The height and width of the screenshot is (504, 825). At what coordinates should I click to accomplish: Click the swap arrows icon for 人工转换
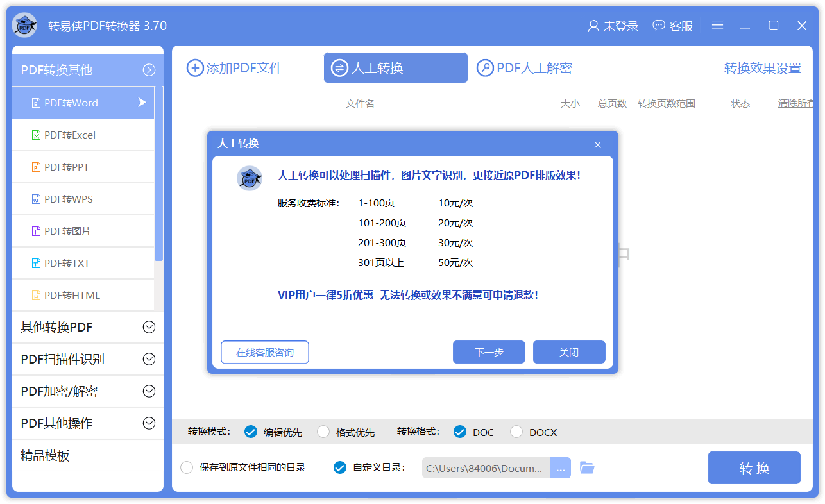(x=339, y=68)
